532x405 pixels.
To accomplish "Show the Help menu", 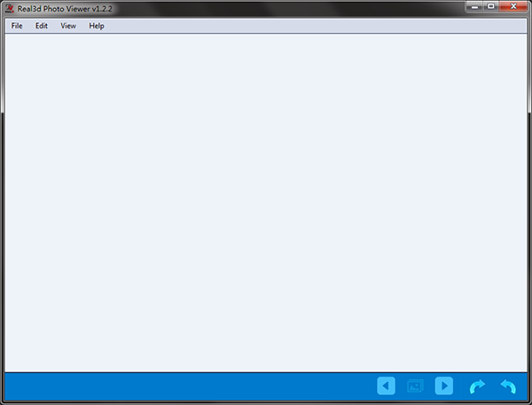I will (x=97, y=26).
